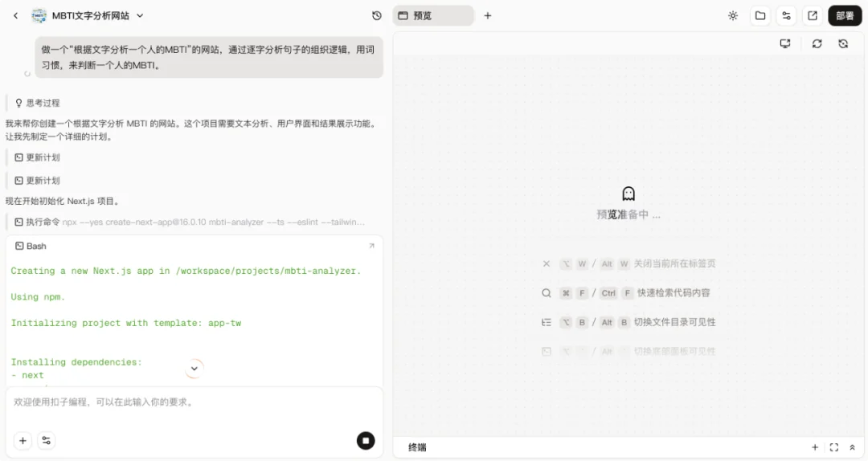Open the file folder icon in header

coord(760,15)
